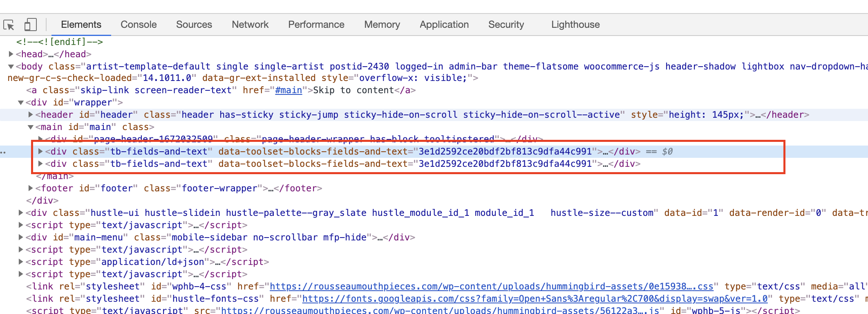Open the three-dot menu beside selected row

[3, 152]
